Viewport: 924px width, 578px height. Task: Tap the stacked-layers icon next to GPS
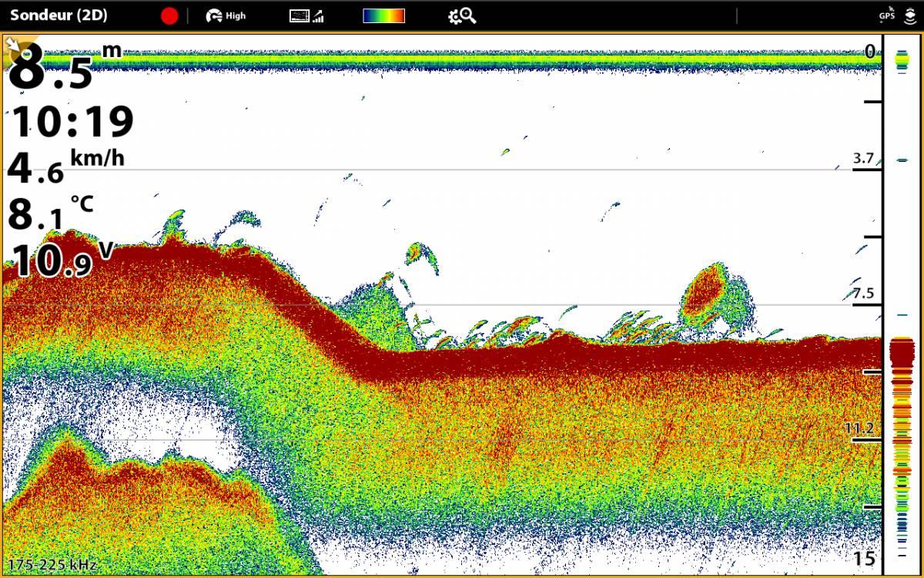tap(909, 16)
